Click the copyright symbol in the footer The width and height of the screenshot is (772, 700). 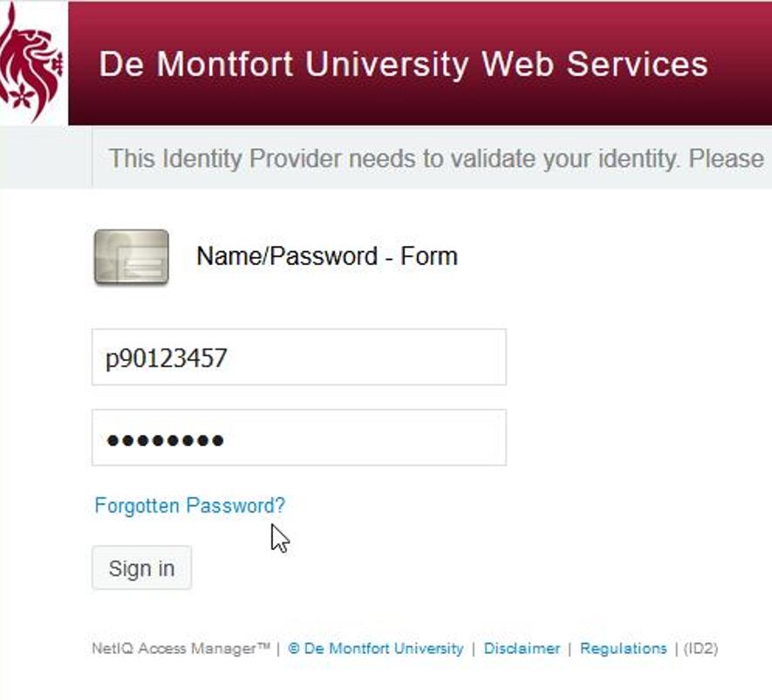tap(294, 649)
